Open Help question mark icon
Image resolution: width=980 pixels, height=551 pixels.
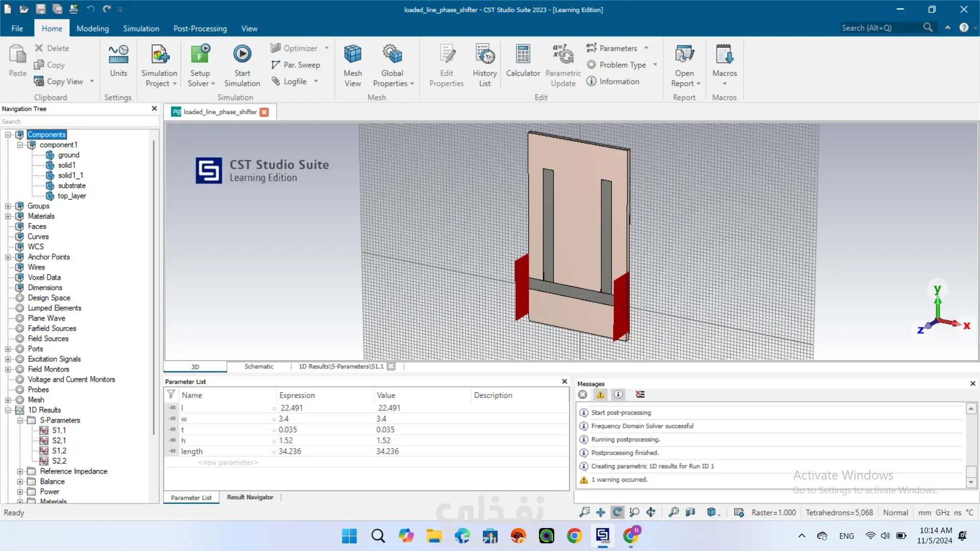pyautogui.click(x=964, y=28)
